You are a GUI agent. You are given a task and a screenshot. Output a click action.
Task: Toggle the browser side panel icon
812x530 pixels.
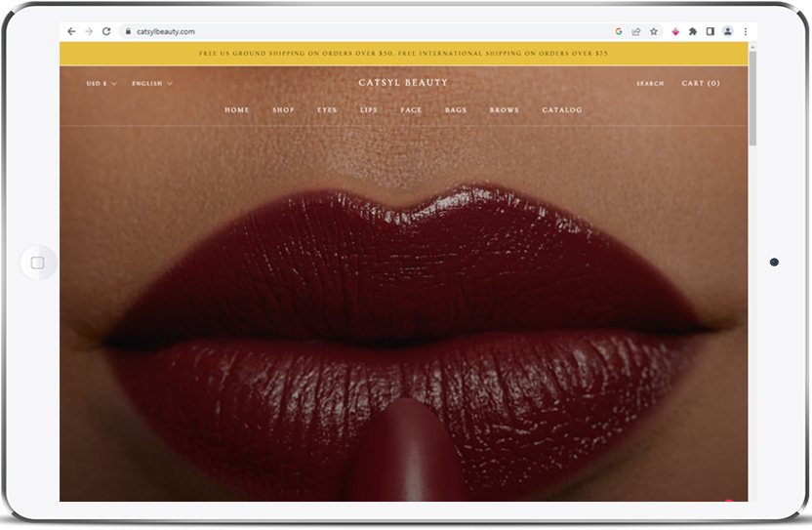[x=710, y=31]
